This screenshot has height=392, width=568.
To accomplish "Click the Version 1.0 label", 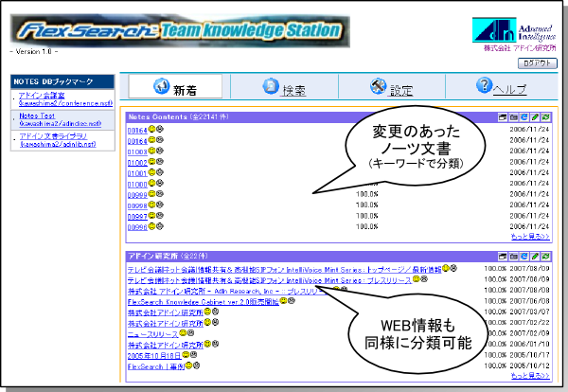I will [x=34, y=51].
